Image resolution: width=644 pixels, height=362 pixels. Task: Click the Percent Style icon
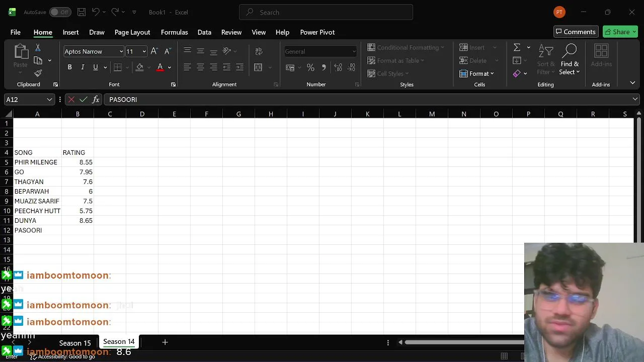click(310, 67)
